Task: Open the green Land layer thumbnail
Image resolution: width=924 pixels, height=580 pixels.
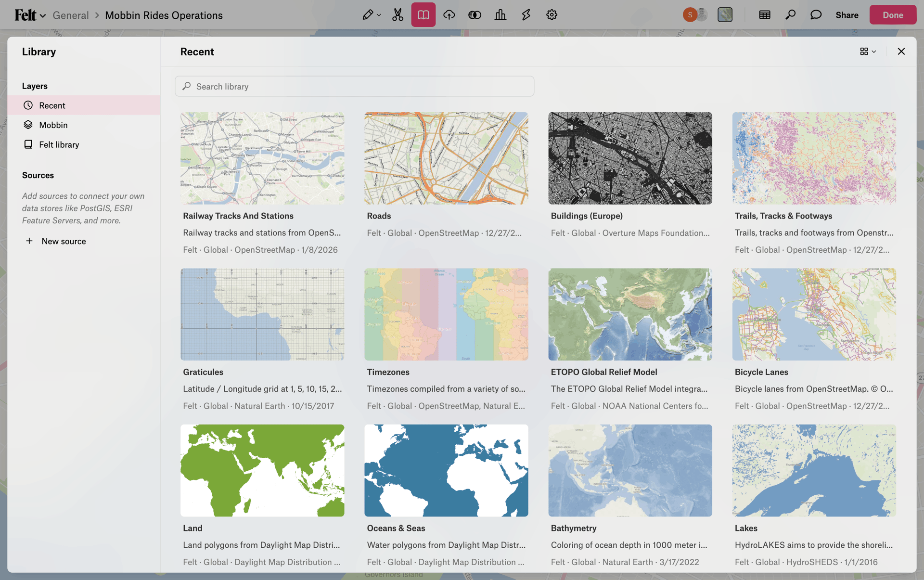Action: point(262,470)
